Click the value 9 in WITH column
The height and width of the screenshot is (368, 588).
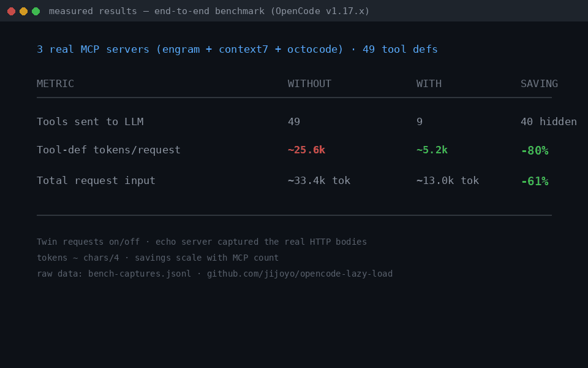pos(420,121)
